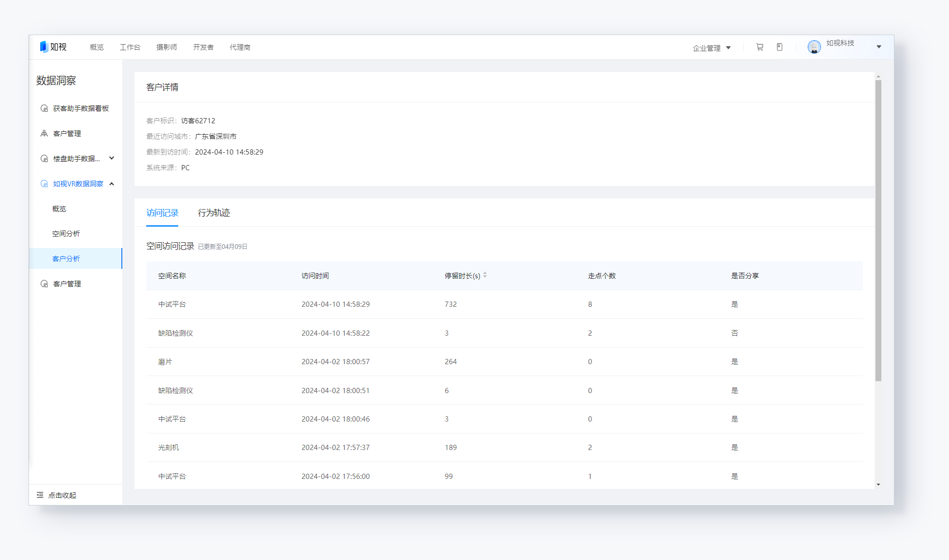Click the 空间名称 column header
Viewport: 949px width, 560px height.
coord(172,275)
